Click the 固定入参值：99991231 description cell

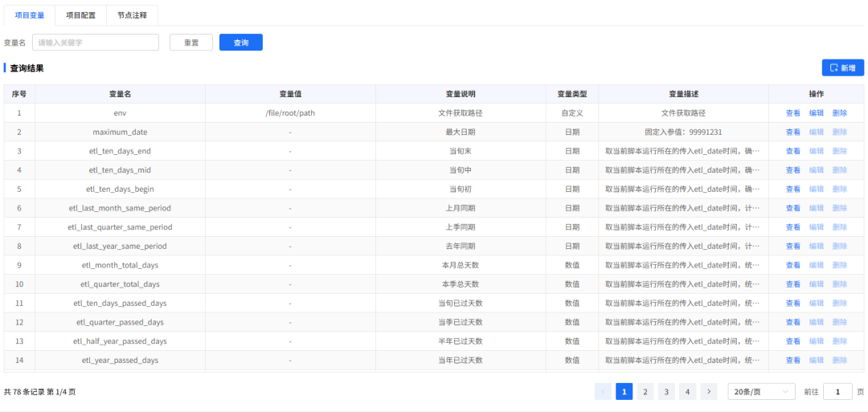click(x=683, y=133)
